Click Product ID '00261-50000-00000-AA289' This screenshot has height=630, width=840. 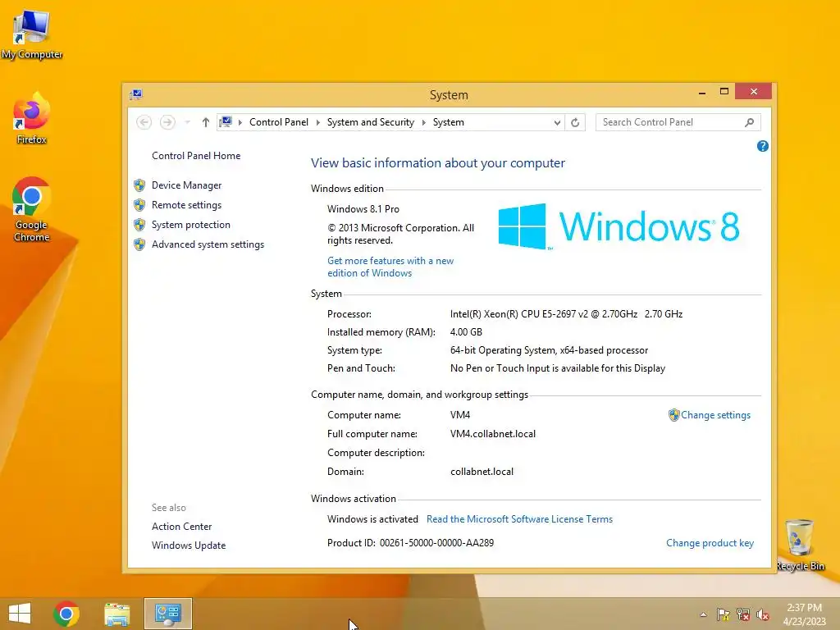tap(436, 543)
